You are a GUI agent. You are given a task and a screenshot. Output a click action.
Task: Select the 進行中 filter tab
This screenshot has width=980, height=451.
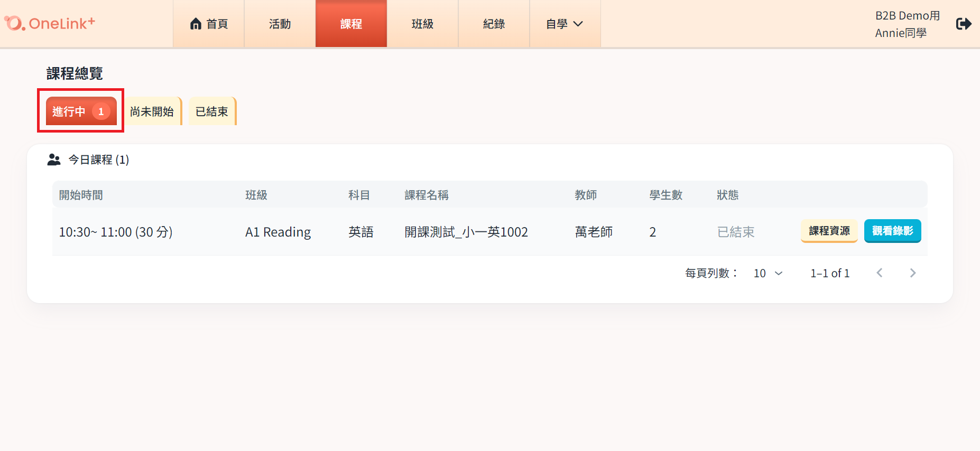click(x=81, y=111)
